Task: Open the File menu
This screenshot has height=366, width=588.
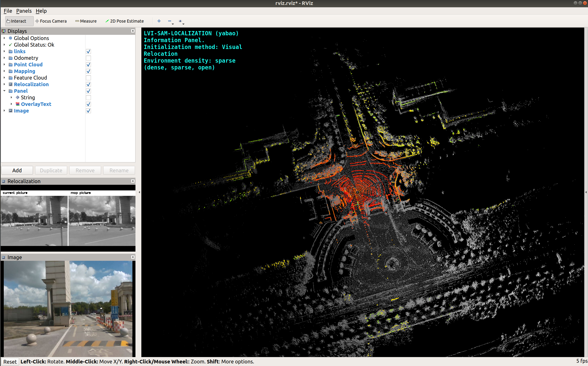Action: [x=8, y=11]
